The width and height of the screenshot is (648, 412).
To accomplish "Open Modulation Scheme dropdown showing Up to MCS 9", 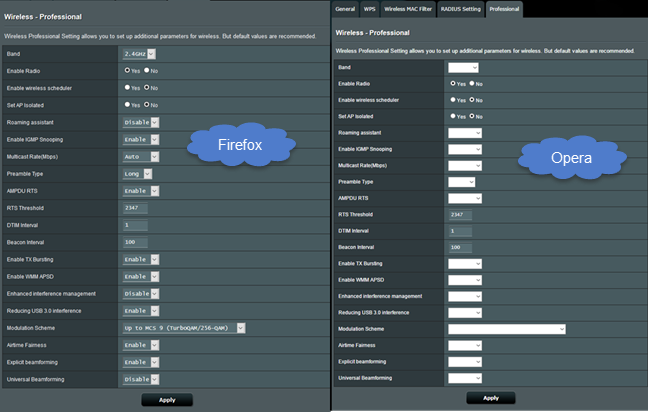I will (184, 328).
